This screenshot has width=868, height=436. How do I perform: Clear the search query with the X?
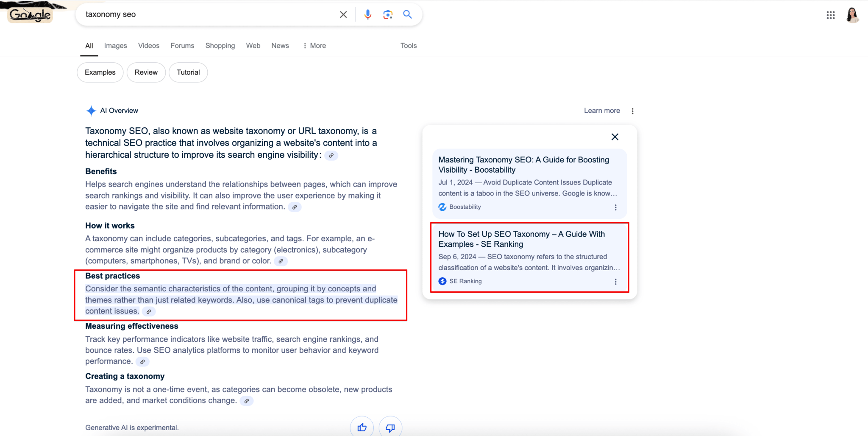point(343,14)
